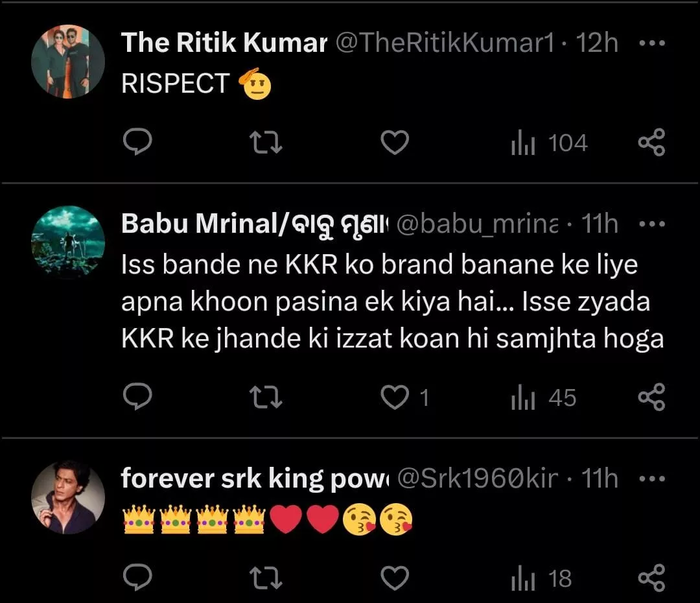Reply to The Ritik Kumar's tweet
The image size is (700, 603).
[137, 143]
